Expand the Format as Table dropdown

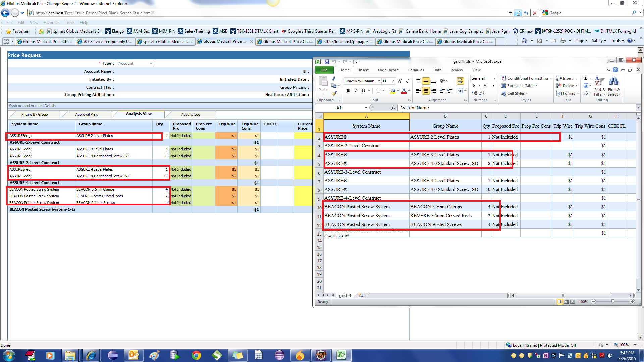coord(520,86)
